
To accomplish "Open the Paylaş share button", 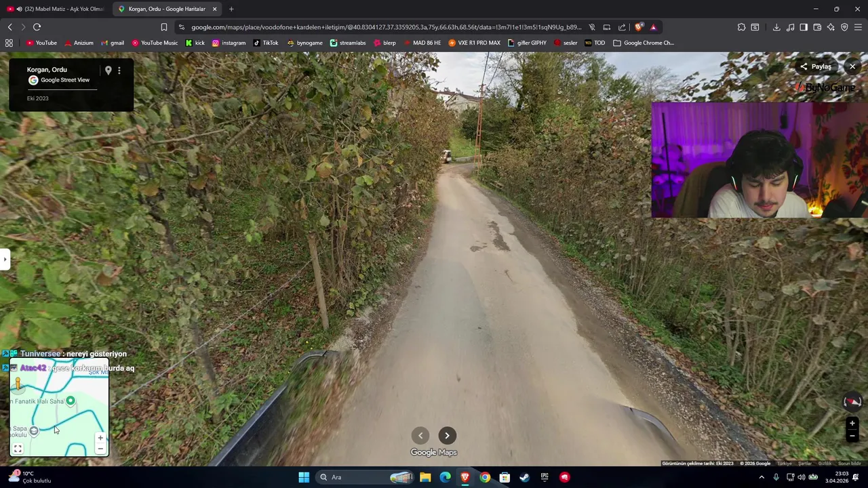I will coord(816,66).
